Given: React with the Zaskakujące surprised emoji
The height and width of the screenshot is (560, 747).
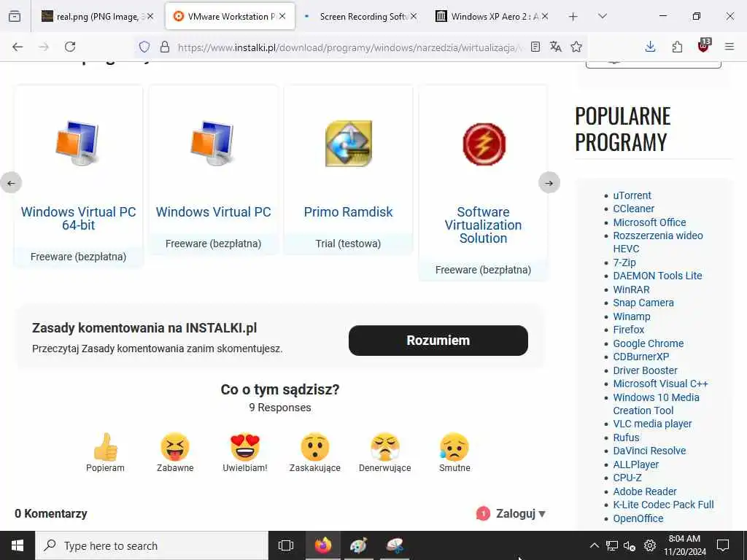Looking at the screenshot, I should click(315, 447).
